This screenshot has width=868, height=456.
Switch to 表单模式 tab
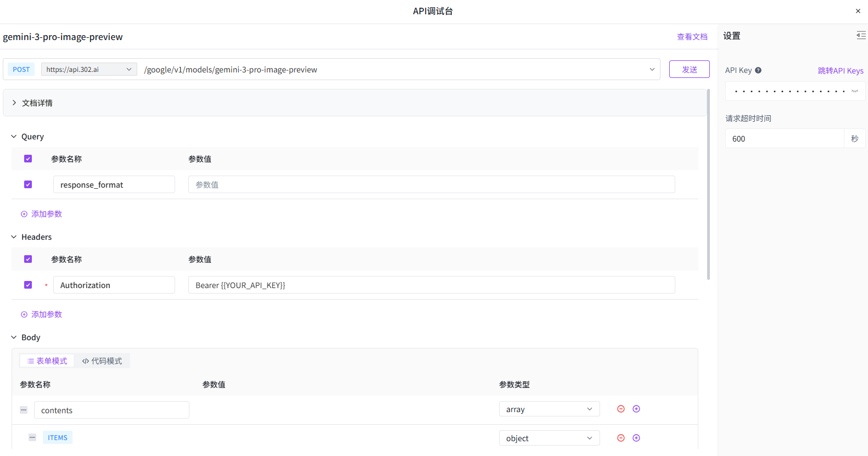point(47,361)
